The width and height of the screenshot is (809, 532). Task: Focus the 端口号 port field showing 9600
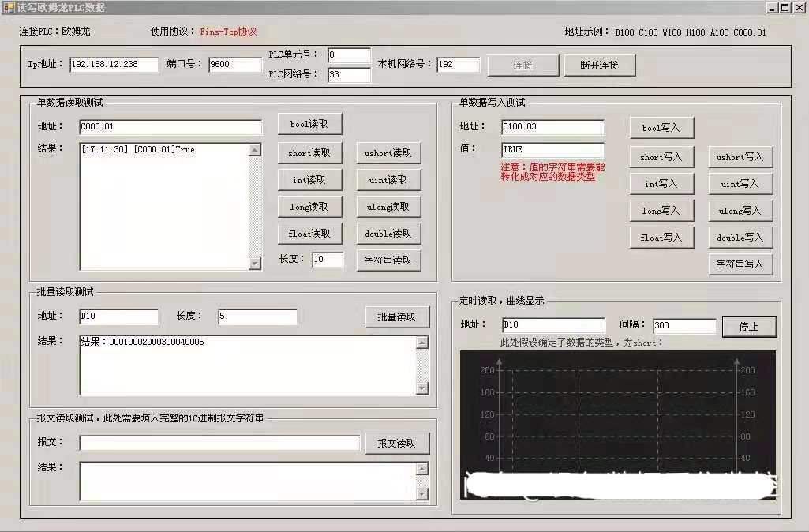click(234, 65)
